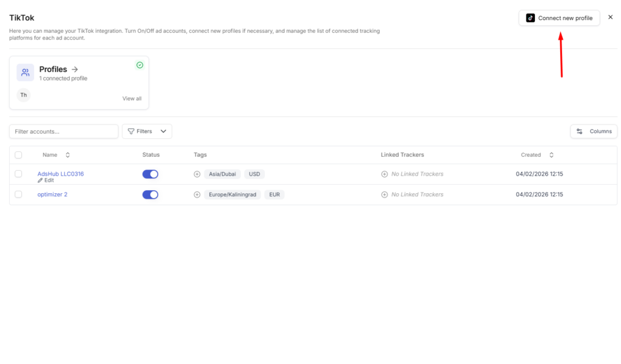This screenshot has width=621, height=364.
Task: Toggle status switch for AdsHub LLC0316
Action: click(x=150, y=174)
